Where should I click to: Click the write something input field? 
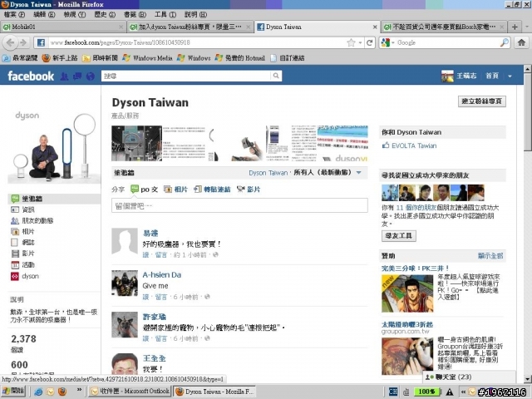(239, 205)
